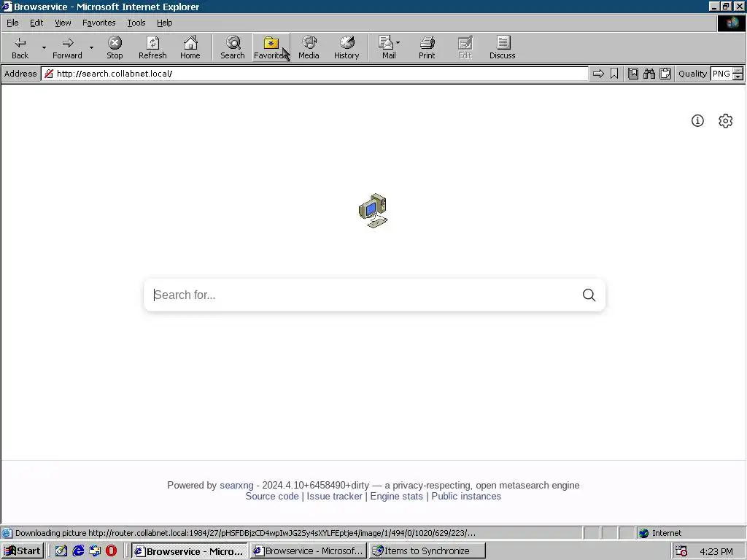Viewport: 747px width, 560px height.
Task: Open the File menu
Action: 12,23
